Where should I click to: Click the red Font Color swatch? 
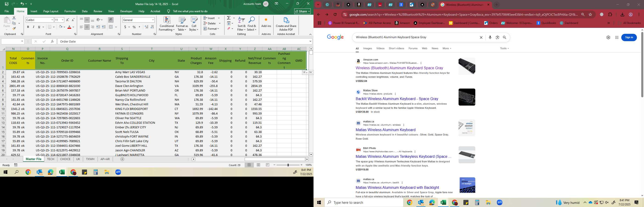point(70,27)
